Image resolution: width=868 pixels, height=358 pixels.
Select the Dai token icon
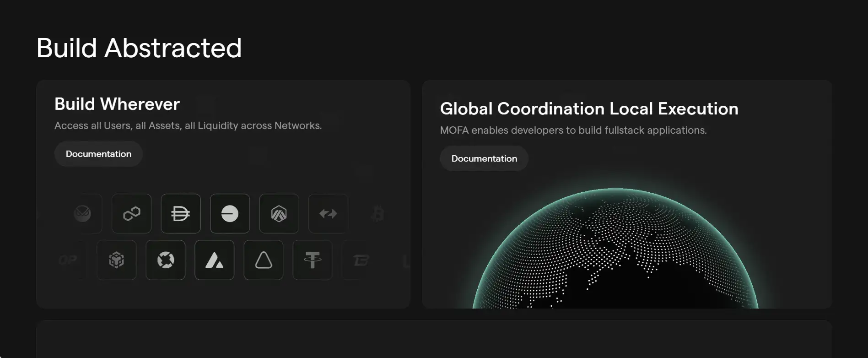pos(181,213)
